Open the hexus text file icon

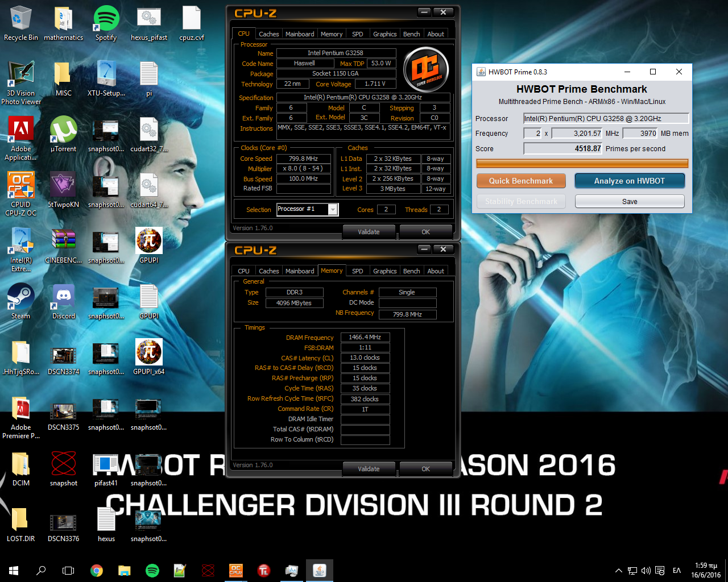pos(106,525)
